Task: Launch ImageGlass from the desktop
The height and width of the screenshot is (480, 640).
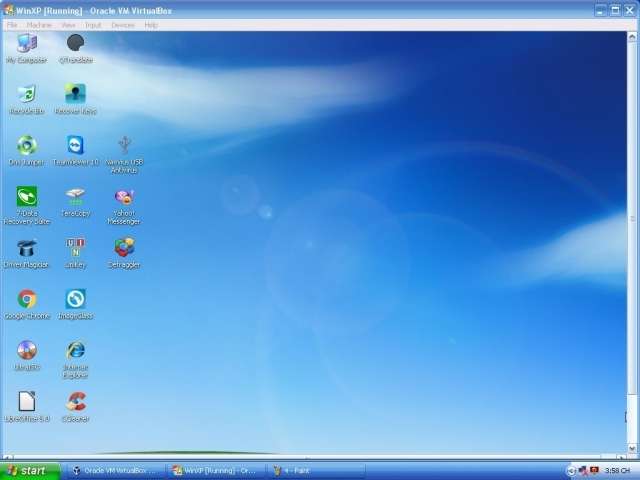Action: pyautogui.click(x=75, y=300)
